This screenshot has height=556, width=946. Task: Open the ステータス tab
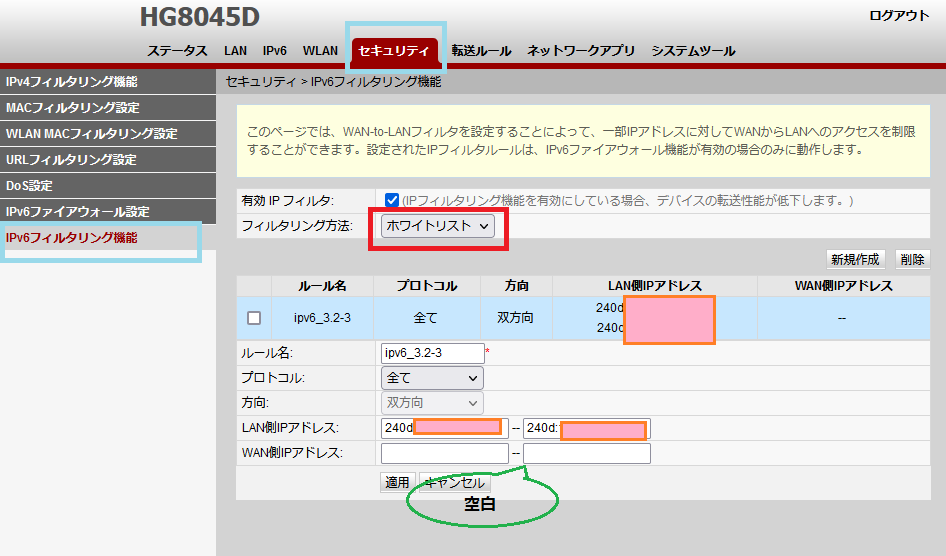point(177,51)
